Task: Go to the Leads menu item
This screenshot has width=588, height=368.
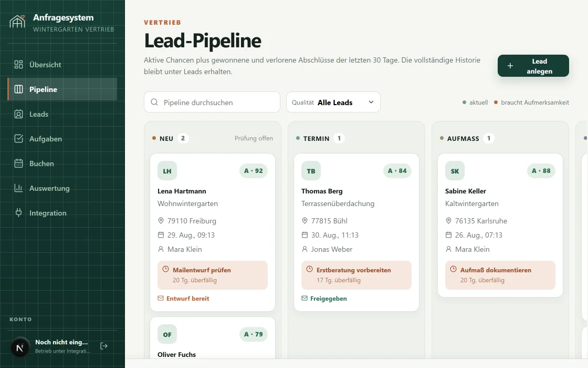Action: click(62, 114)
